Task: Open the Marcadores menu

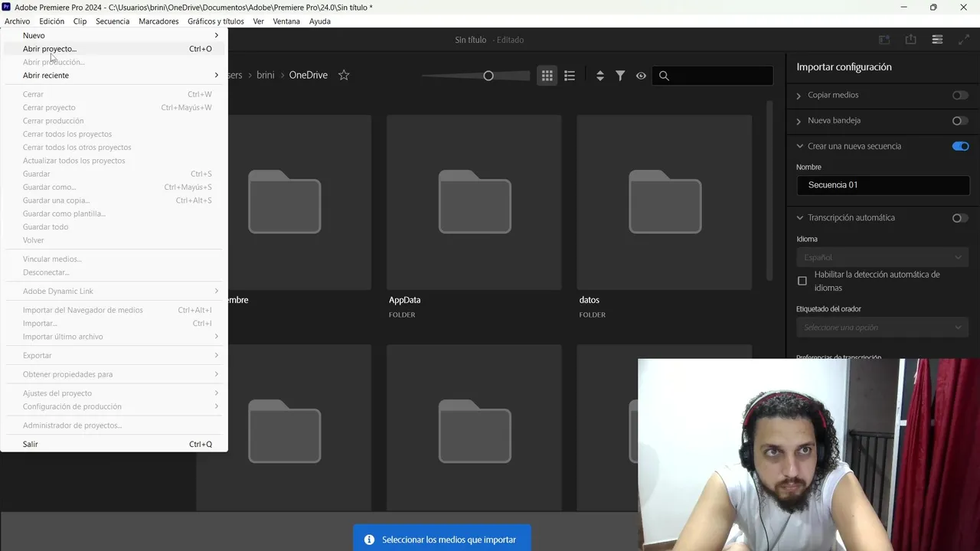Action: pos(158,21)
